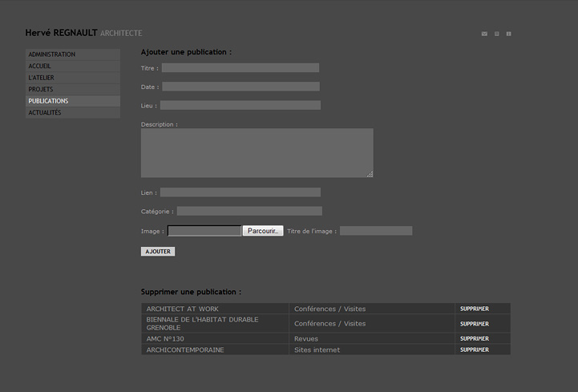Open the ADMINISTRATION menu item
The image size is (578, 392).
73,55
